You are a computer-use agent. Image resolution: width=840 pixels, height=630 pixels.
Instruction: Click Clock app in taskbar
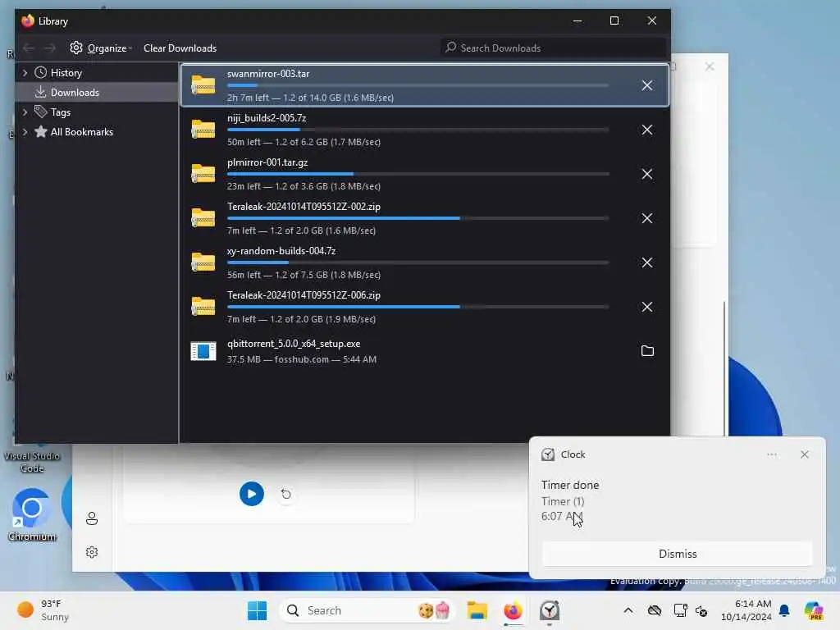tap(550, 610)
